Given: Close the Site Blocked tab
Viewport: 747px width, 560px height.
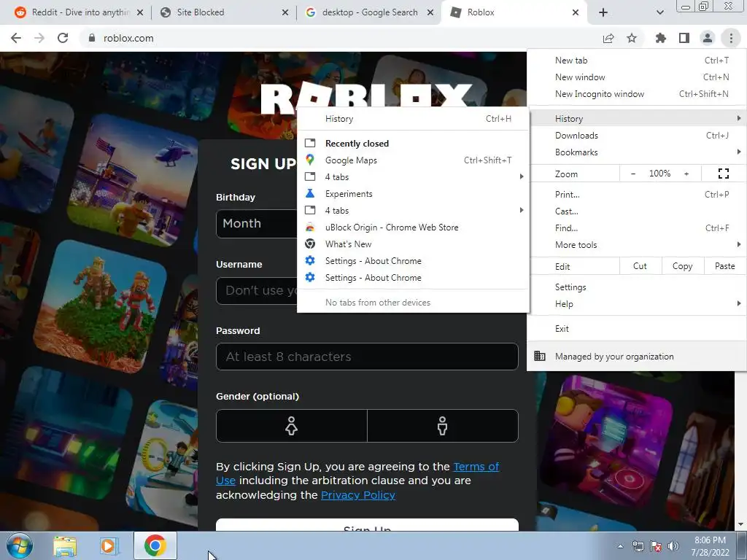Looking at the screenshot, I should coord(285,12).
